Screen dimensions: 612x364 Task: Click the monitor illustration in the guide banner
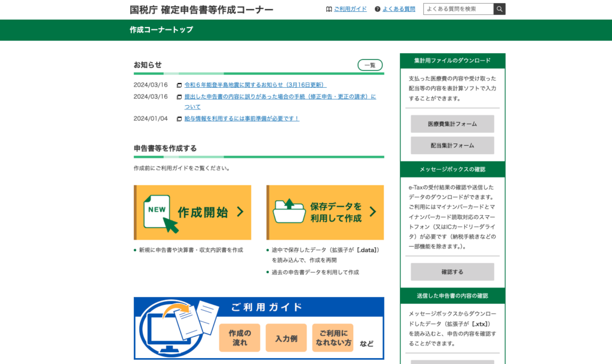tap(169, 333)
